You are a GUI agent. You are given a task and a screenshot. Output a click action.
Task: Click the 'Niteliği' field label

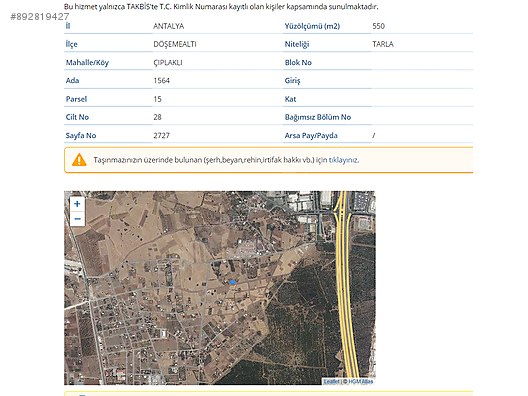pyautogui.click(x=297, y=44)
